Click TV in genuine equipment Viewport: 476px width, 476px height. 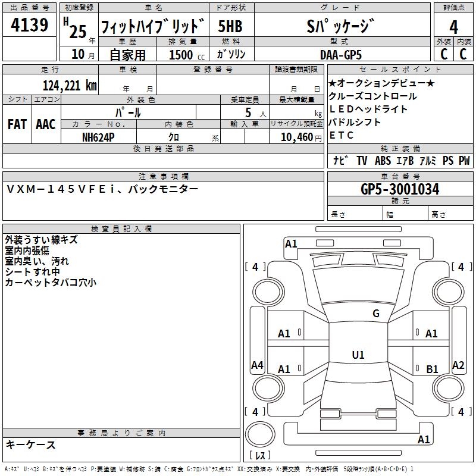point(362,160)
